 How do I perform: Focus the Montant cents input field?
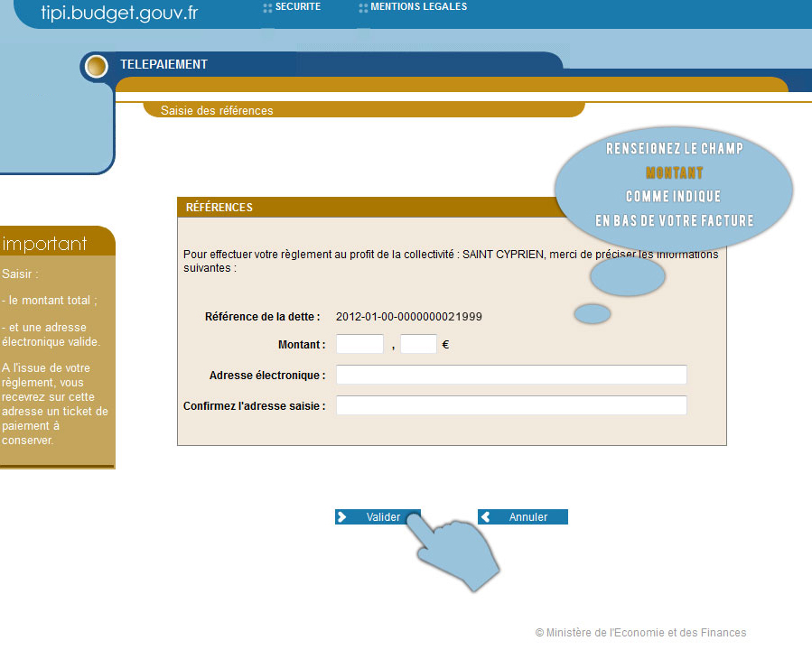418,344
